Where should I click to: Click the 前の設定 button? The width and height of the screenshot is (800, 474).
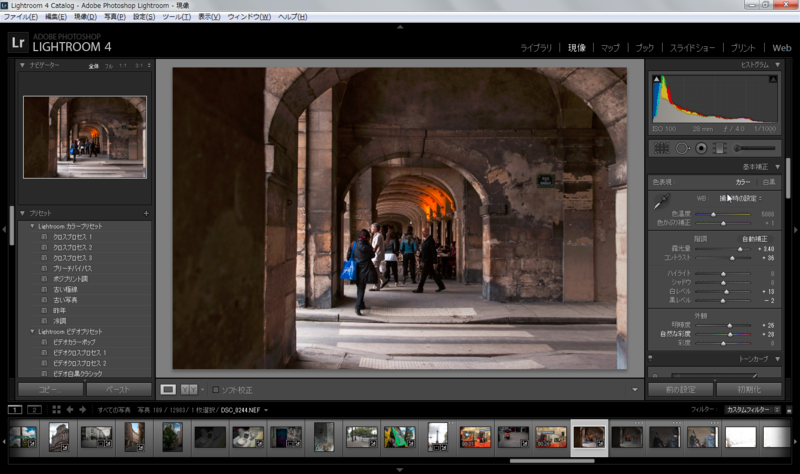tap(680, 390)
